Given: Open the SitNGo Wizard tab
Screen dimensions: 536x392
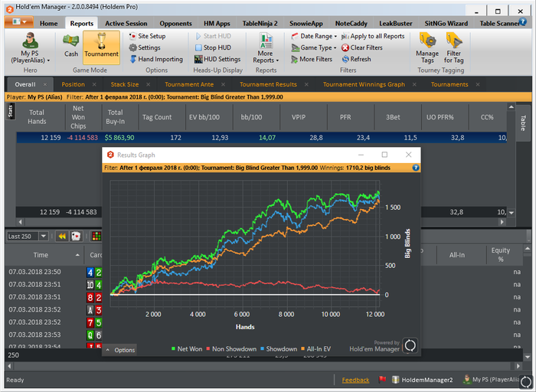Looking at the screenshot, I should pos(446,23).
